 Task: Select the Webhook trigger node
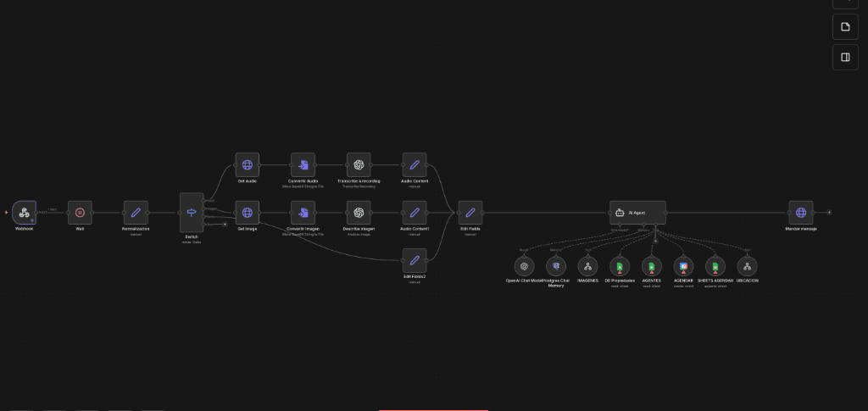[25, 213]
